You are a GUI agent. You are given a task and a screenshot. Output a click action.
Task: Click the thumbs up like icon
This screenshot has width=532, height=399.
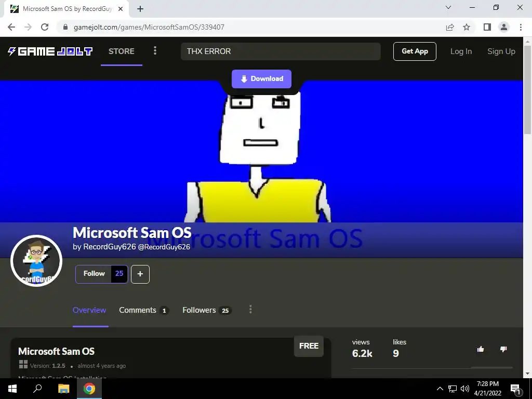(x=481, y=349)
